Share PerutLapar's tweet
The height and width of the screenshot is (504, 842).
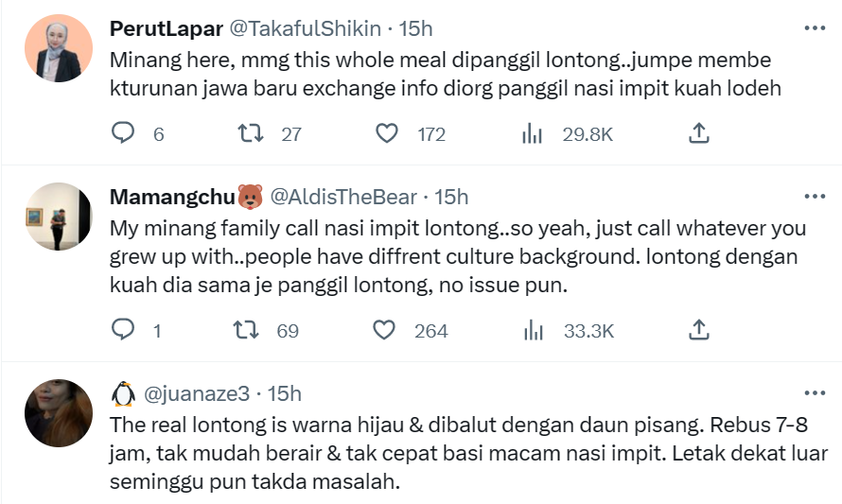[698, 133]
